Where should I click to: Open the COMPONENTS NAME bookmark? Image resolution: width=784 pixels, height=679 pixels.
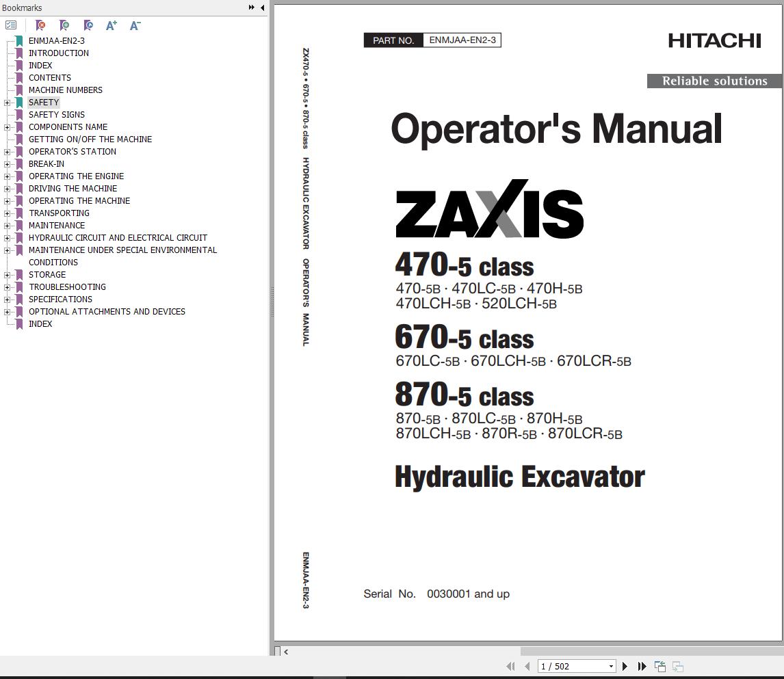[x=68, y=127]
